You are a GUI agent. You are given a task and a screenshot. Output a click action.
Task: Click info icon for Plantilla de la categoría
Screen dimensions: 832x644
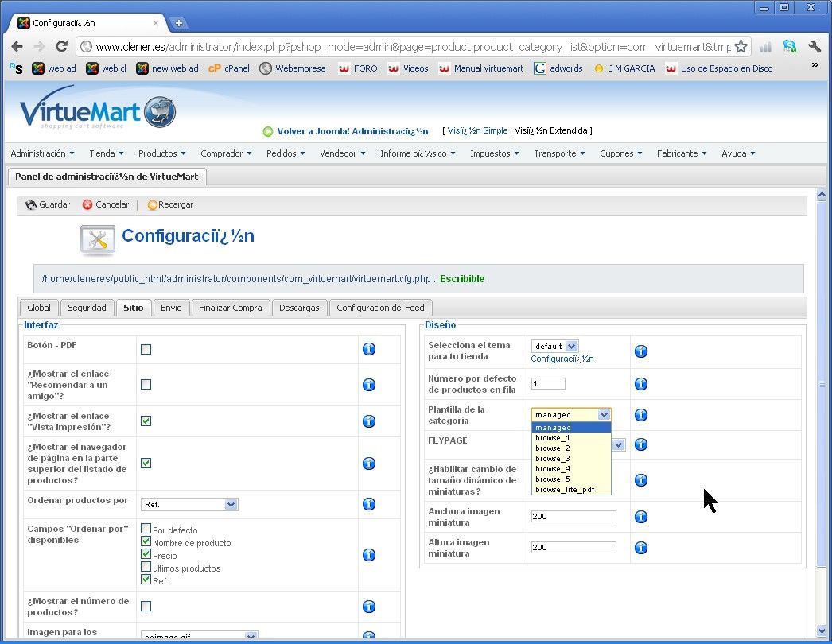click(x=641, y=415)
